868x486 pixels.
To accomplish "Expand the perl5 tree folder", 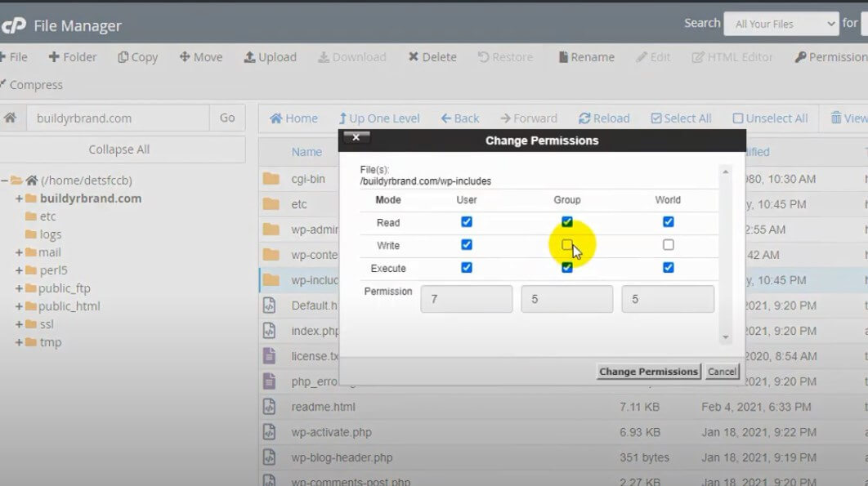I will 19,270.
